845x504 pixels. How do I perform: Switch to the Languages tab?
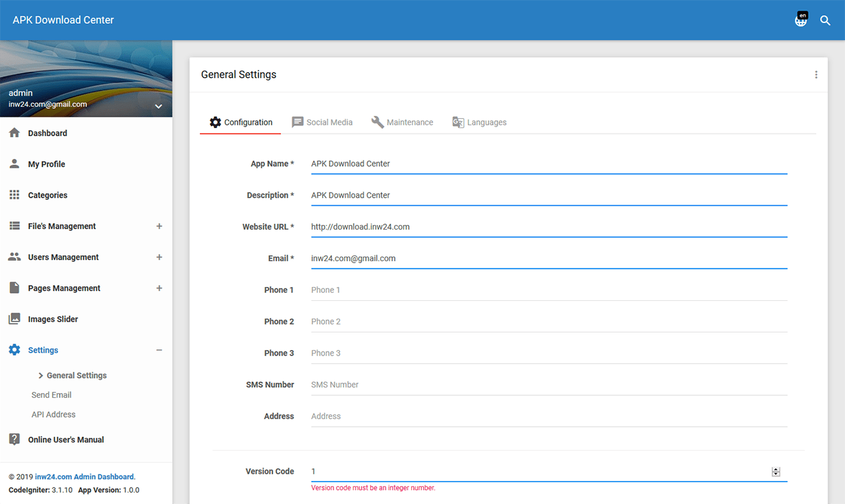point(479,122)
